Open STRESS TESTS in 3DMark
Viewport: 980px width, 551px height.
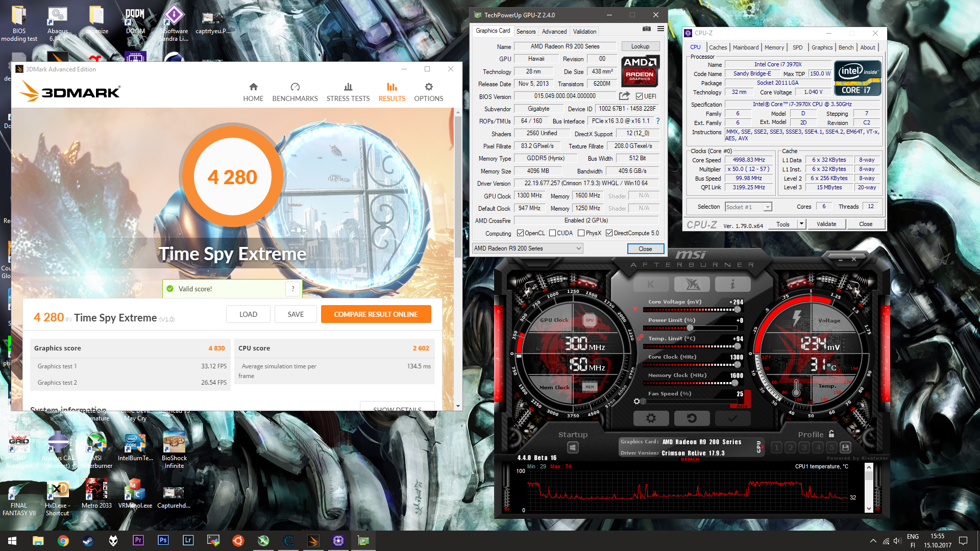click(348, 92)
